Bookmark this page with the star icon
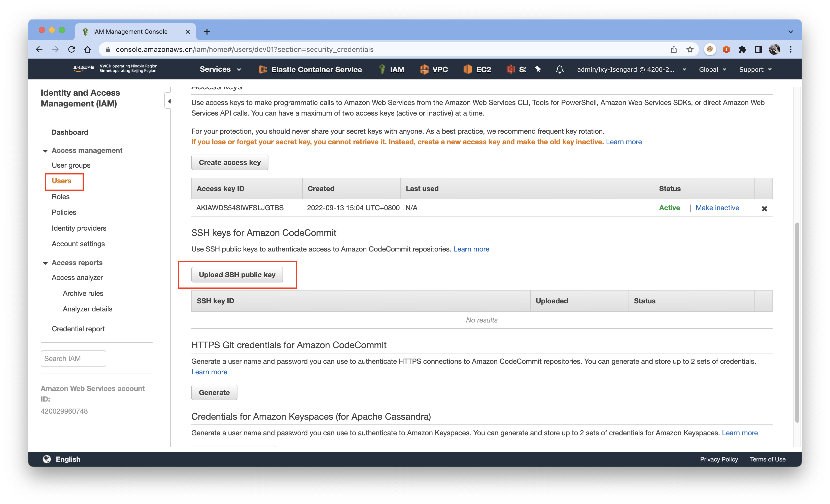The width and height of the screenshot is (830, 504). click(690, 50)
